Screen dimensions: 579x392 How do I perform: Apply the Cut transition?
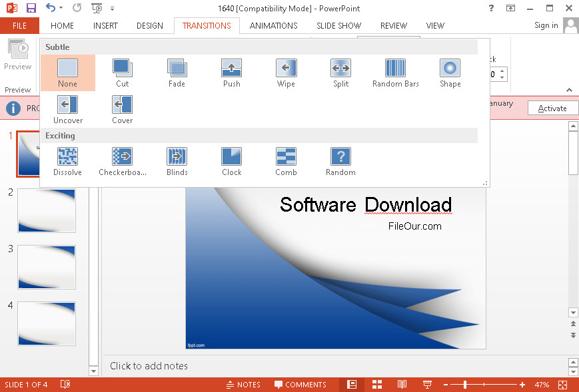coord(122,73)
